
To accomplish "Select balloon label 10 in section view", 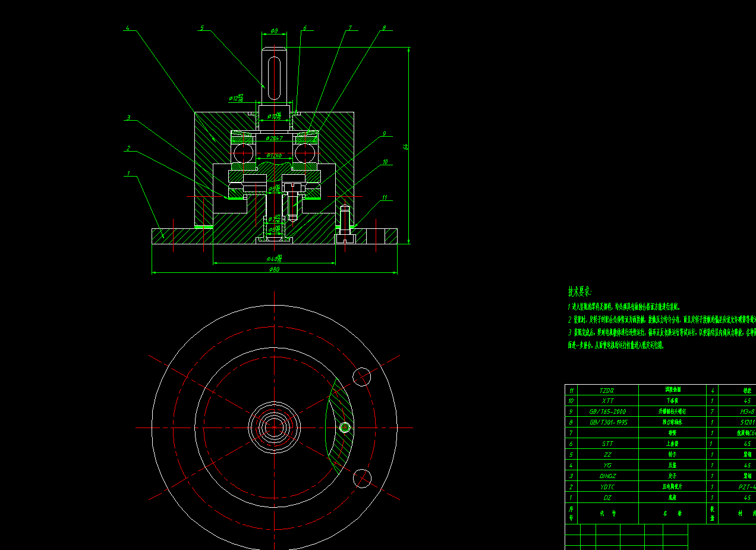I will tap(385, 162).
